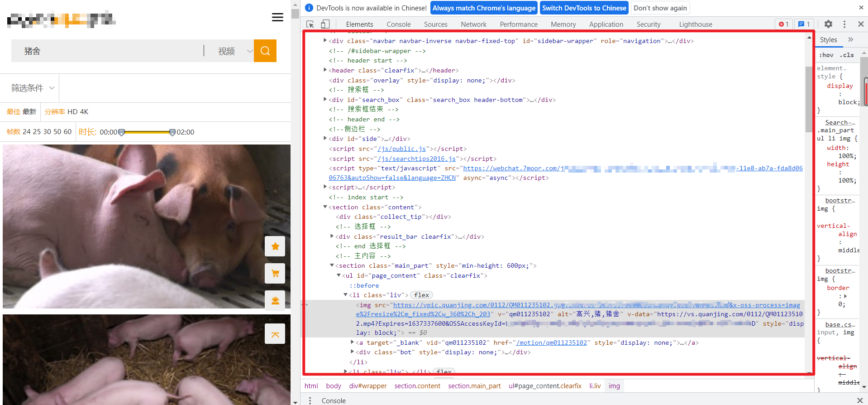Click the star favorite icon on the pig video
This screenshot has width=868, height=405.
[x=275, y=246]
